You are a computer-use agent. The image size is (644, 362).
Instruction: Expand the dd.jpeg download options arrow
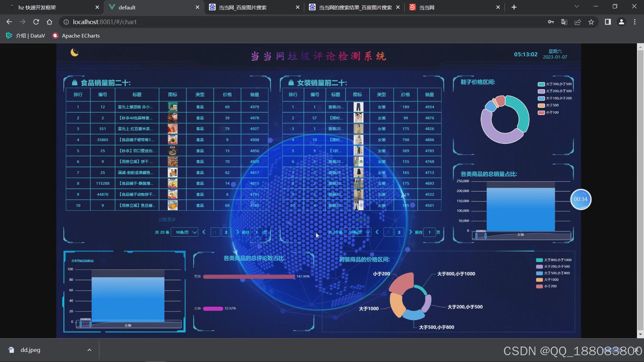pos(89,350)
